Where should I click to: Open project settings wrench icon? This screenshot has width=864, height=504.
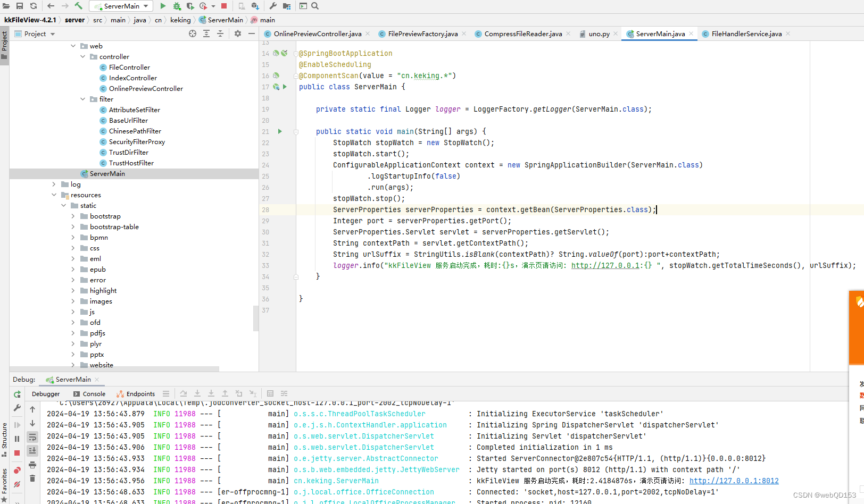pos(273,6)
